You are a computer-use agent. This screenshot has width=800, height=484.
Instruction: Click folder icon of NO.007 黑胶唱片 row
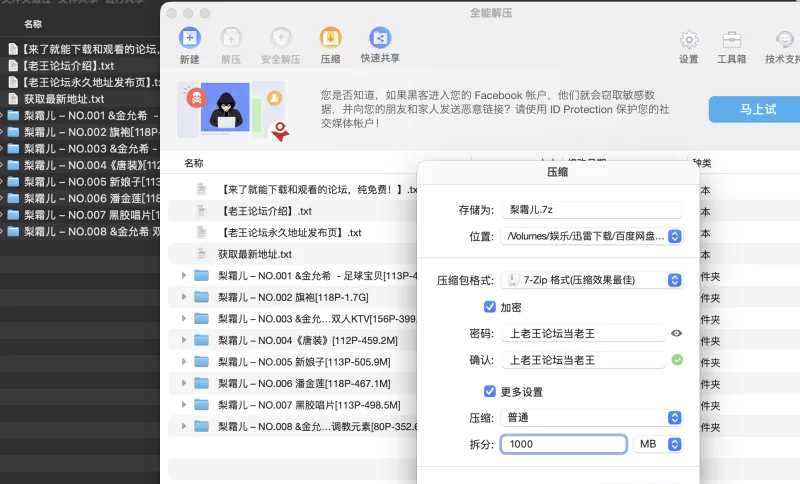(202, 405)
